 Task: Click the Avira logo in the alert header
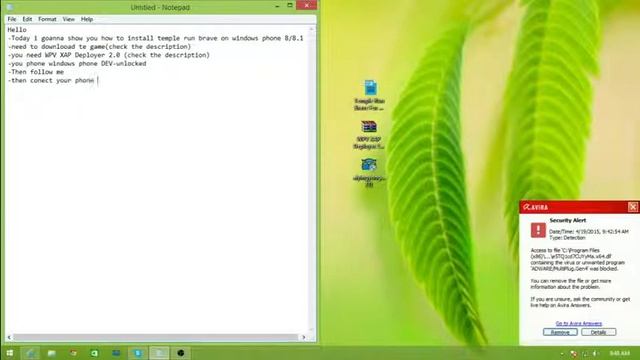pos(536,207)
